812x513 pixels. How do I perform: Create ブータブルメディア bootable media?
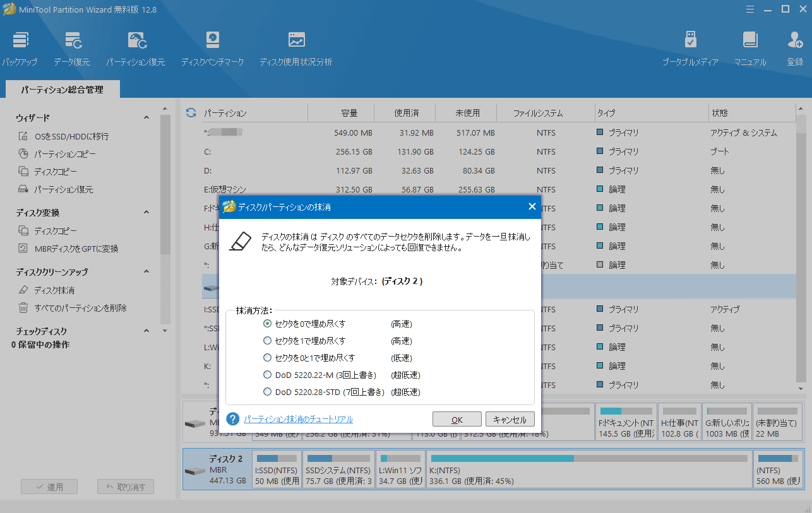(690, 49)
